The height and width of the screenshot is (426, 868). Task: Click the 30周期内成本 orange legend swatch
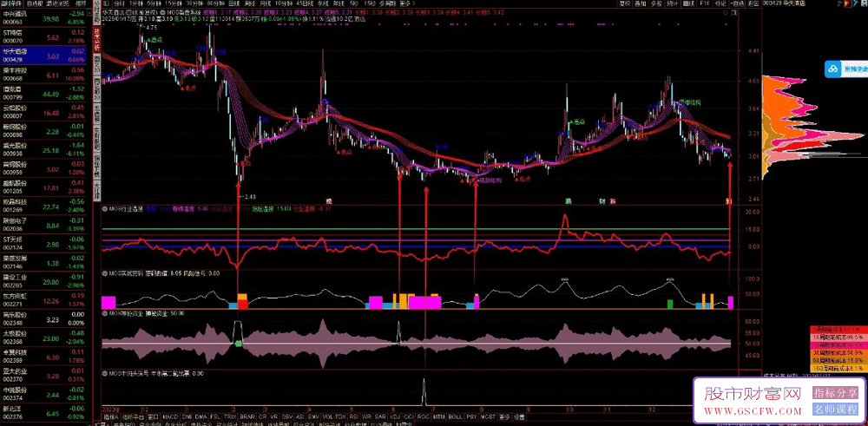(x=838, y=352)
